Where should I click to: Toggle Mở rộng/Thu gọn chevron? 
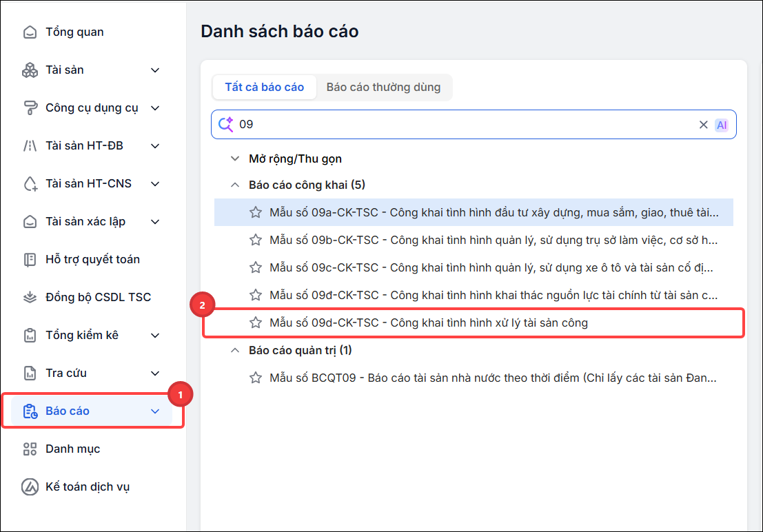coord(235,158)
